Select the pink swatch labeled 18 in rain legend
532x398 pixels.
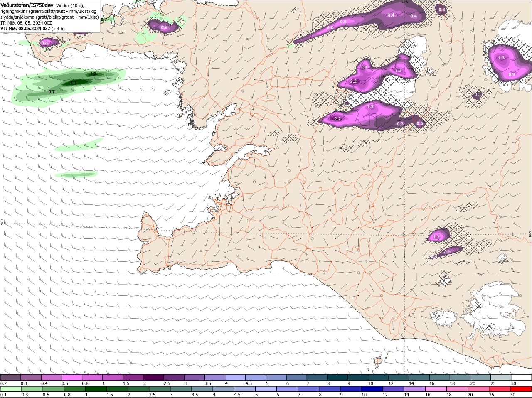pos(457,389)
